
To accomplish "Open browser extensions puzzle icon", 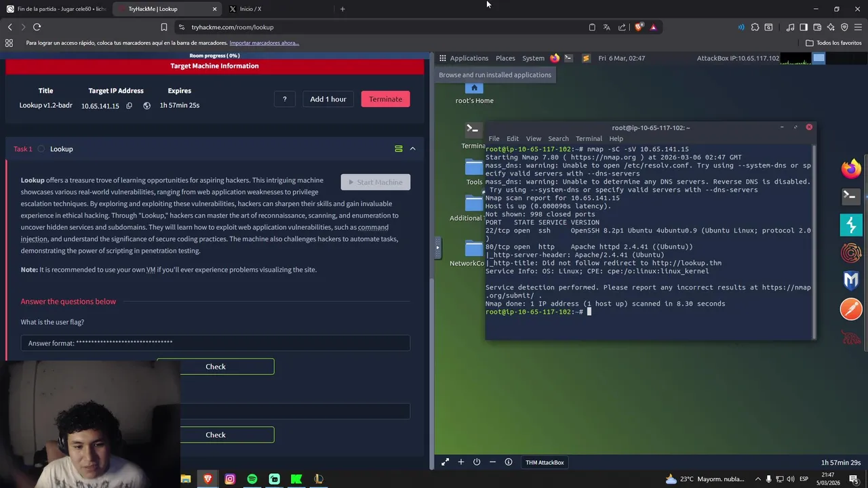I will [x=755, y=27].
